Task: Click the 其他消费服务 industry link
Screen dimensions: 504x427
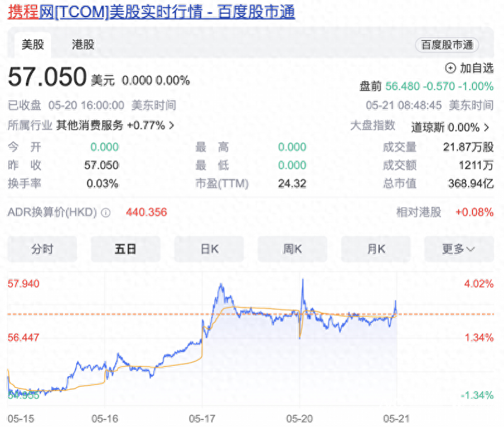Action: point(89,125)
